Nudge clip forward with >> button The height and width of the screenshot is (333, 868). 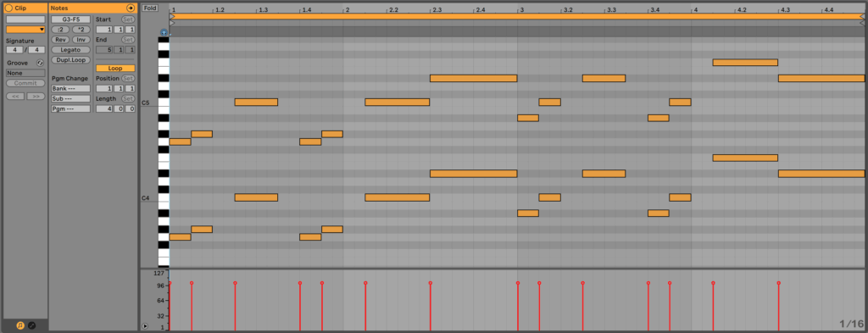pyautogui.click(x=36, y=97)
